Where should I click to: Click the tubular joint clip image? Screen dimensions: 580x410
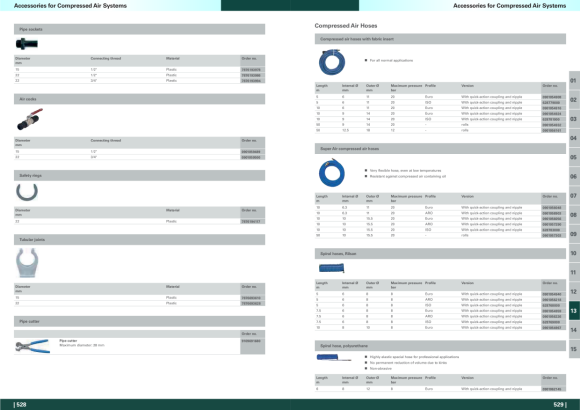[27, 262]
